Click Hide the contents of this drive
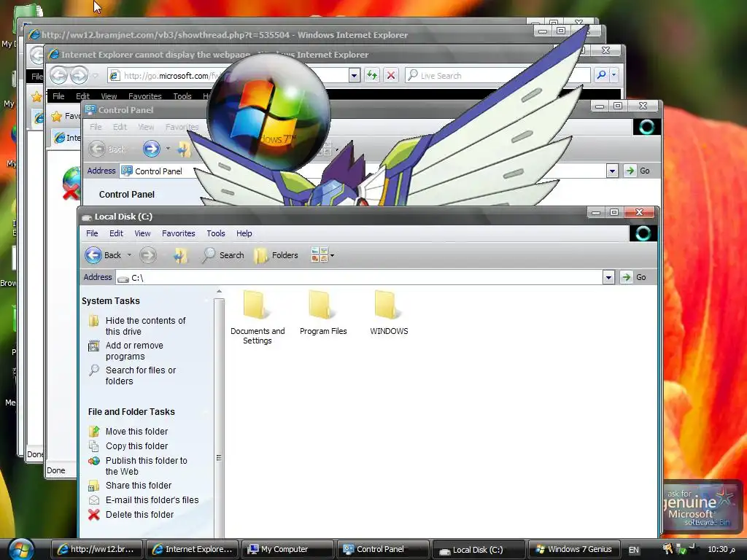747x560 pixels. pyautogui.click(x=145, y=326)
